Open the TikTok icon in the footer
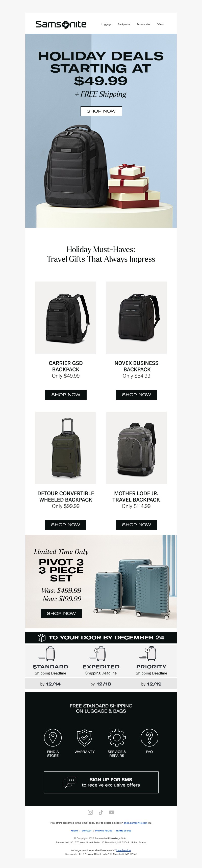This screenshot has height=868, width=202. [101, 812]
